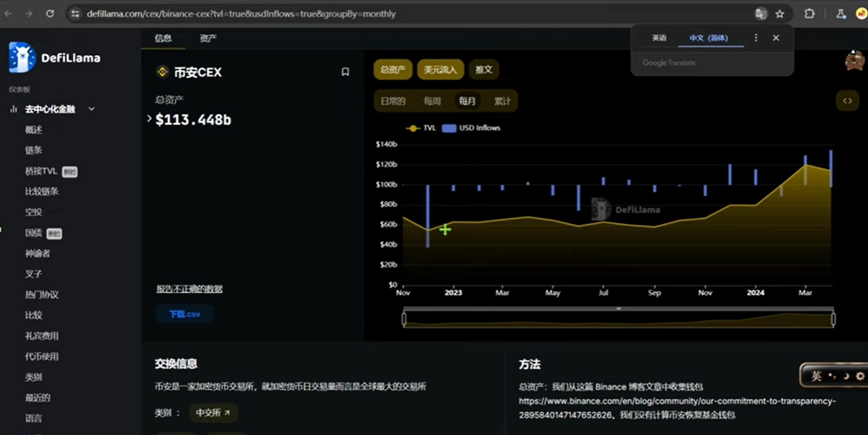The image size is (868, 435).
Task: Close the Google Translate popup
Action: coord(776,38)
